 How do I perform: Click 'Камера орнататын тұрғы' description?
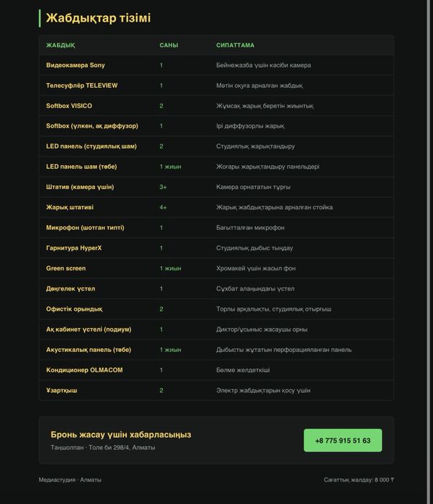tap(253, 187)
